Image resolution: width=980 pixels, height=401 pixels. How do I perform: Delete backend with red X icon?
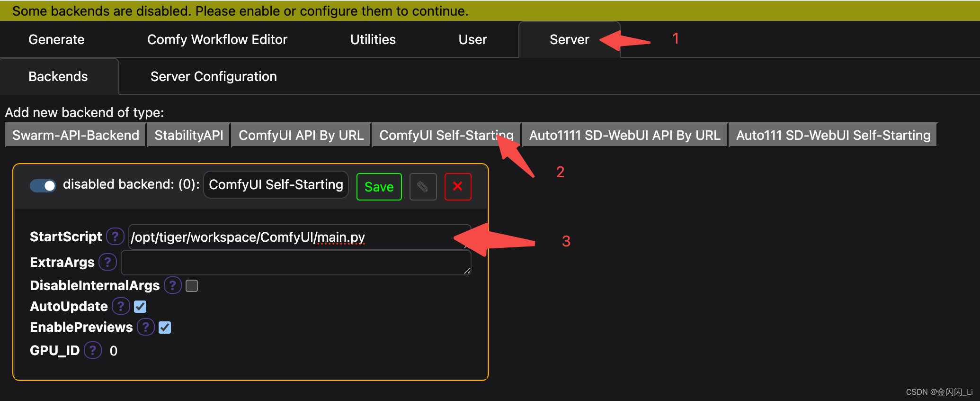click(x=458, y=187)
